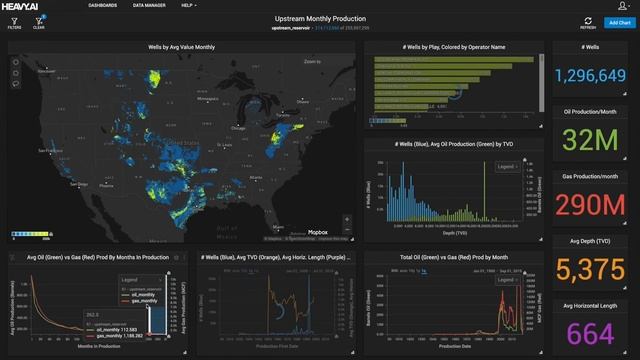The width and height of the screenshot is (640, 360).
Task: Click the Add Chart button
Action: [620, 23]
